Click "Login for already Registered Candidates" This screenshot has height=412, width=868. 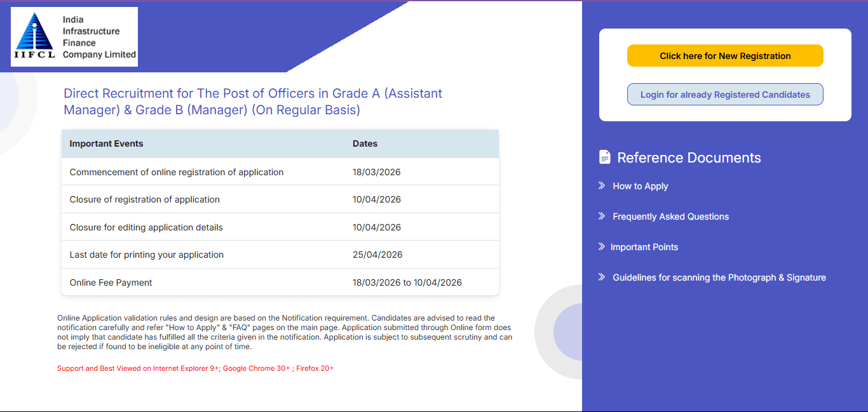pyautogui.click(x=725, y=94)
